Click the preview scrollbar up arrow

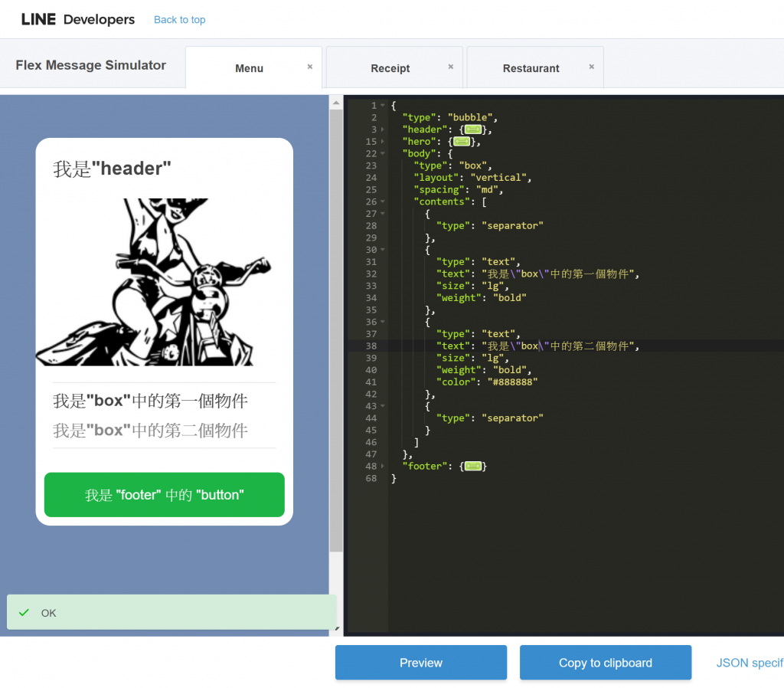tap(336, 103)
